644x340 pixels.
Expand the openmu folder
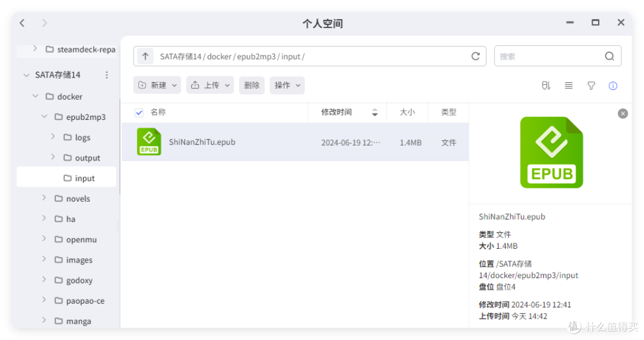click(44, 239)
